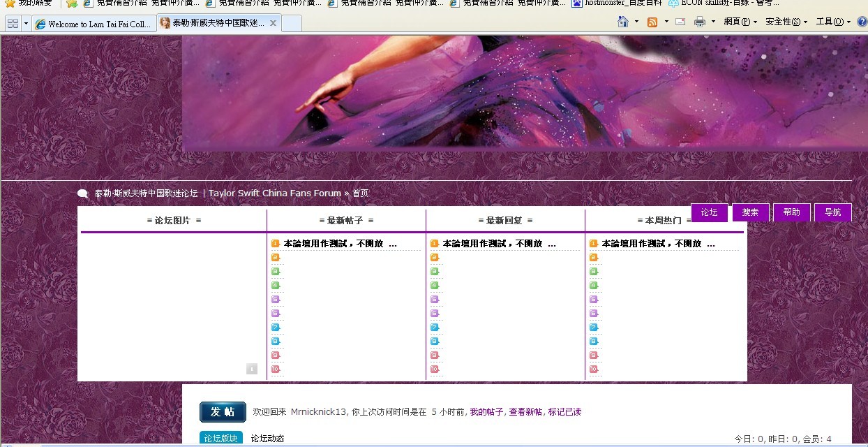The height and width of the screenshot is (447, 868).
Task: Open the 網頁(P) page menu
Action: (740, 22)
